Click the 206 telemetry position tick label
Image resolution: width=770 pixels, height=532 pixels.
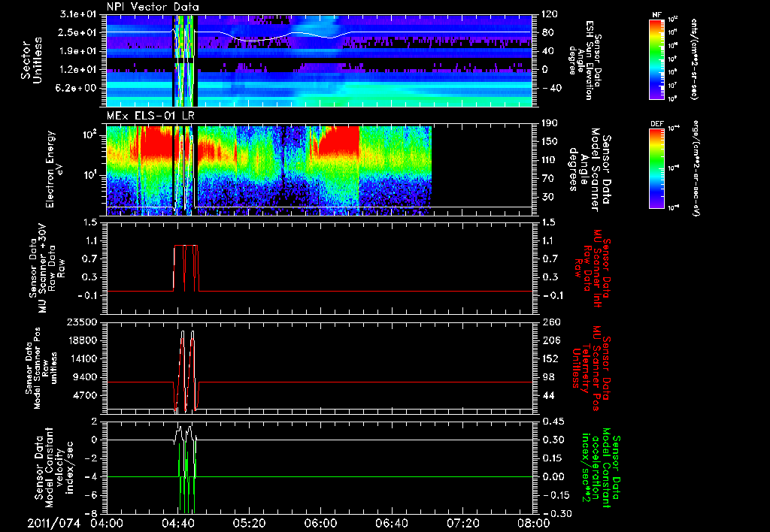pos(550,340)
